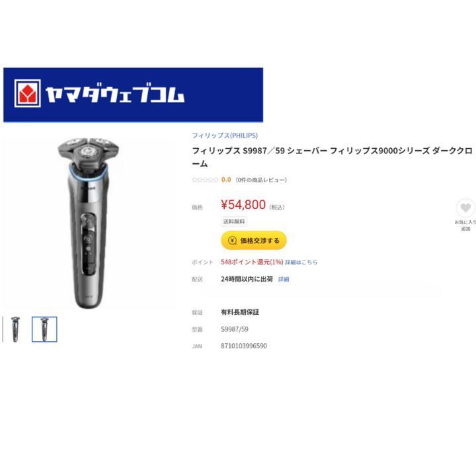The height and width of the screenshot is (476, 476).
Task: Click the yen icon in negotiation button
Action: (x=232, y=241)
